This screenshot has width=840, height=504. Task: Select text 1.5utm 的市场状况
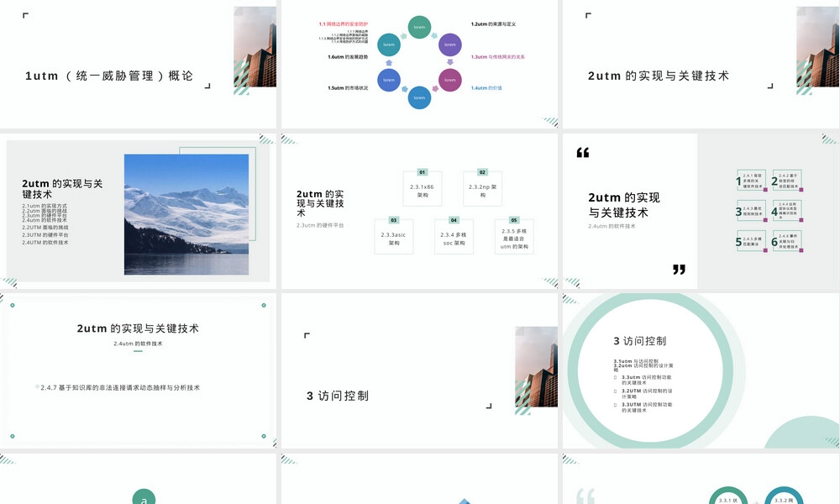(348, 88)
